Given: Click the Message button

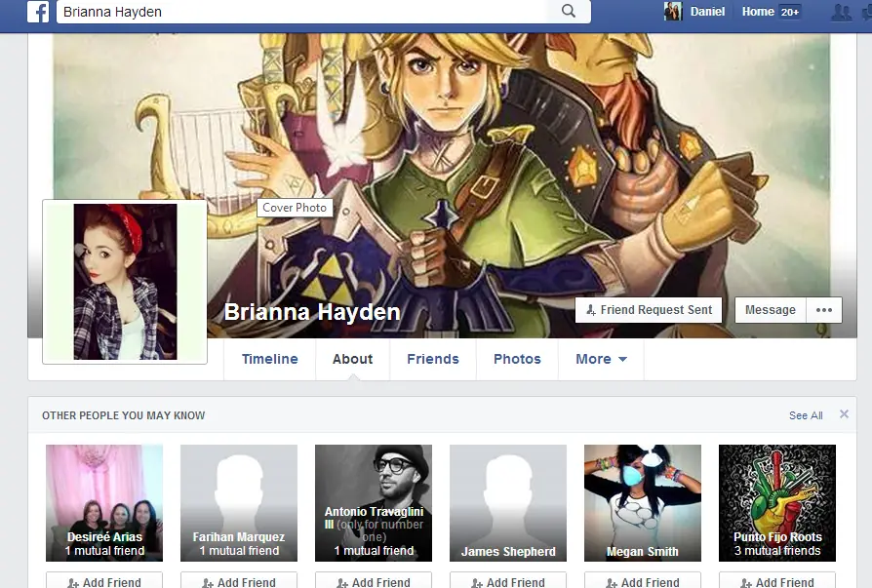Looking at the screenshot, I should [771, 310].
